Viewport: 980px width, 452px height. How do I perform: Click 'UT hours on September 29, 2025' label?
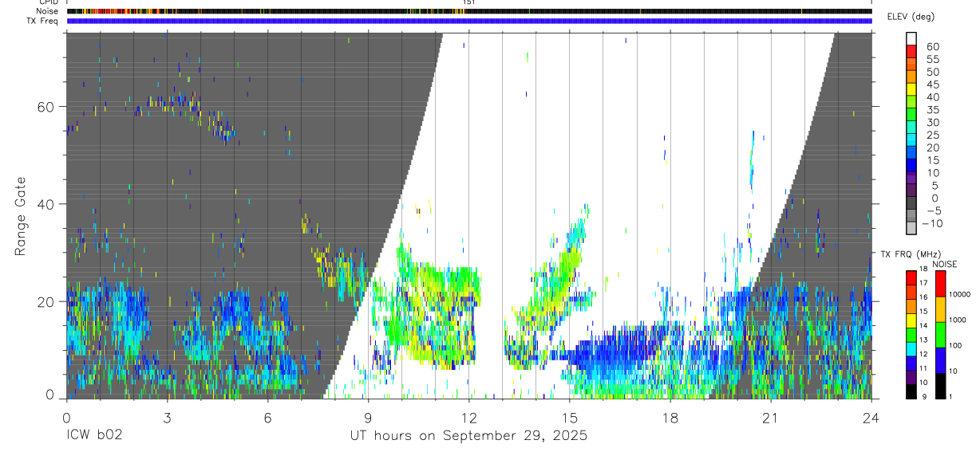468,436
